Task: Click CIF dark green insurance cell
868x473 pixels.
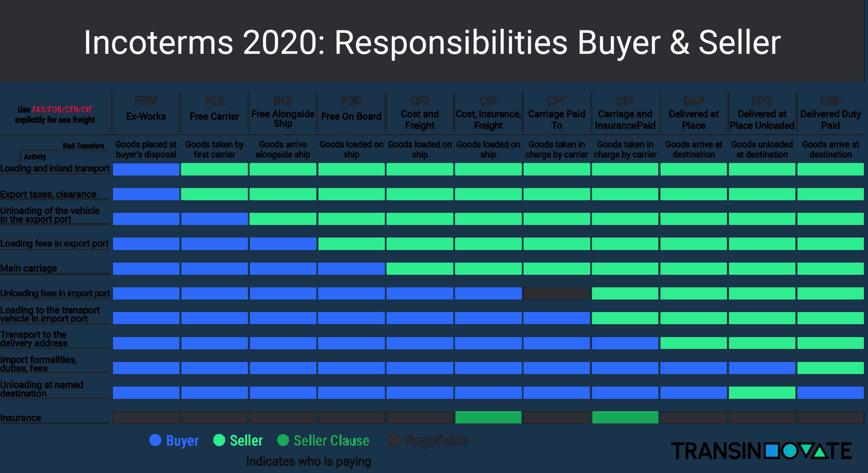Action: pyautogui.click(x=488, y=417)
